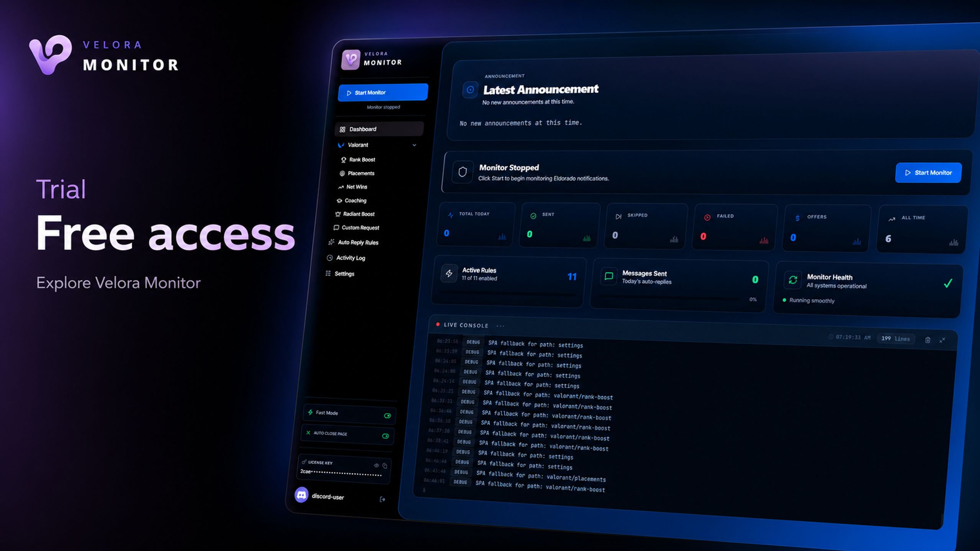
Task: Click the log out icon beside discord-user
Action: tap(382, 499)
